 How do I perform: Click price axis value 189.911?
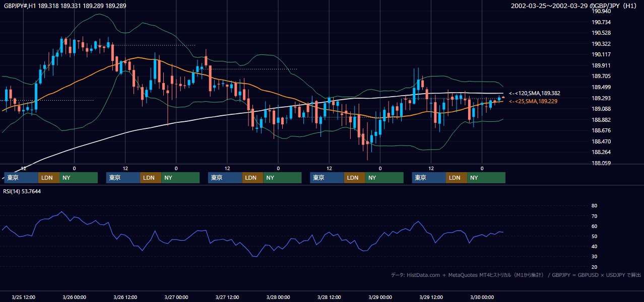click(601, 65)
